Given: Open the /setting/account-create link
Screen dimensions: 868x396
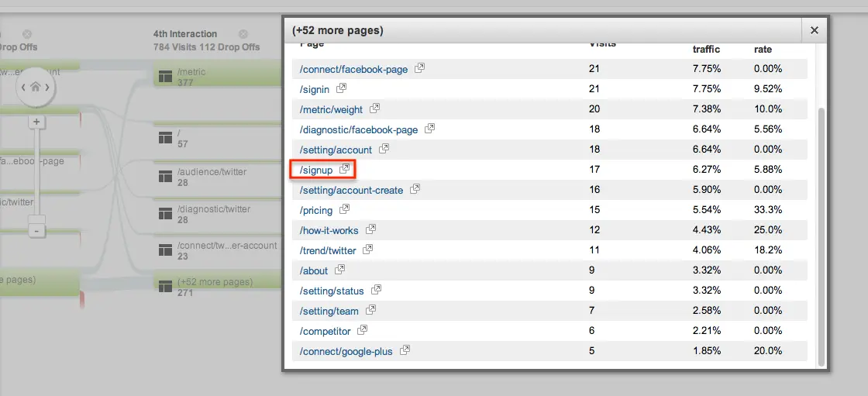Looking at the screenshot, I should [351, 190].
